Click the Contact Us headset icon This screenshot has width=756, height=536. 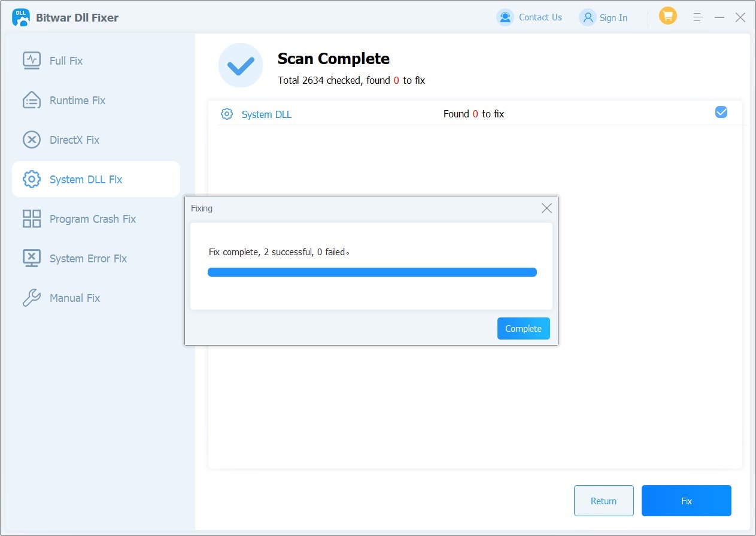tap(505, 17)
